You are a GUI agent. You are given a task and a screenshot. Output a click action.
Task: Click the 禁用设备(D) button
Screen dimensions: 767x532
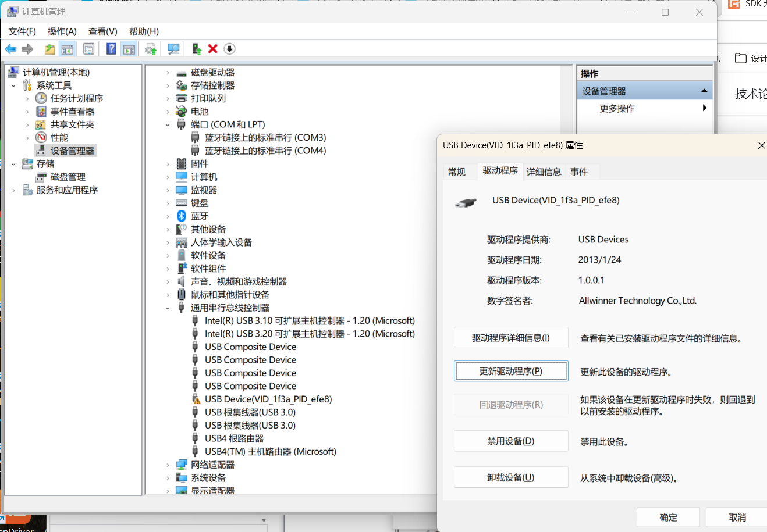click(x=511, y=441)
